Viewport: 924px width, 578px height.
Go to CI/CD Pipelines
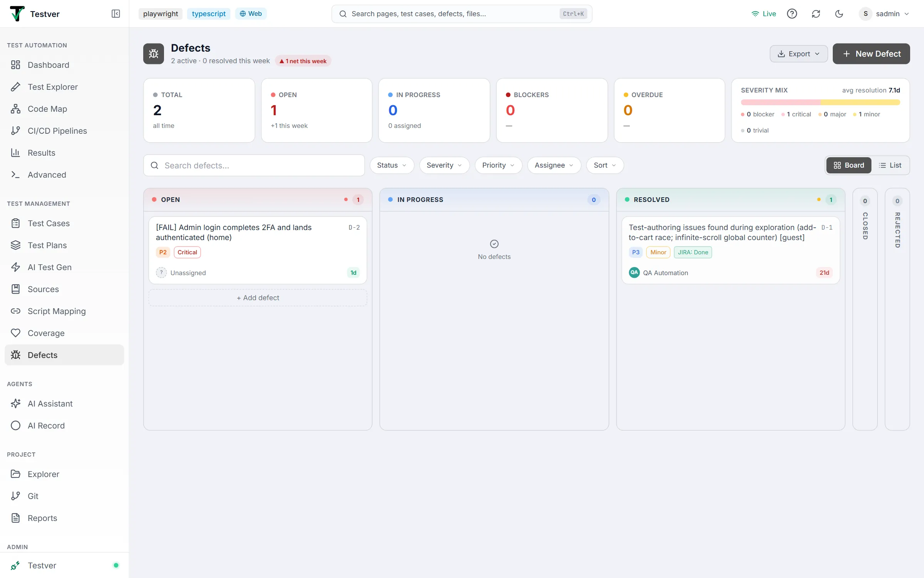click(64, 131)
